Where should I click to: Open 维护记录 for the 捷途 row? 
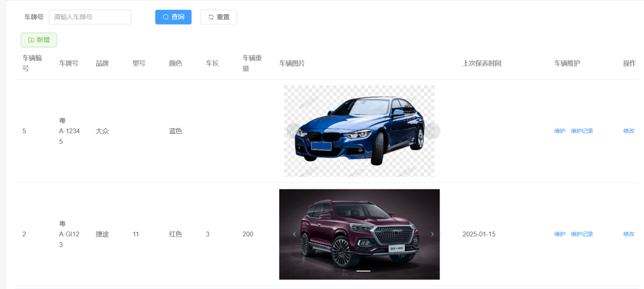(x=582, y=234)
